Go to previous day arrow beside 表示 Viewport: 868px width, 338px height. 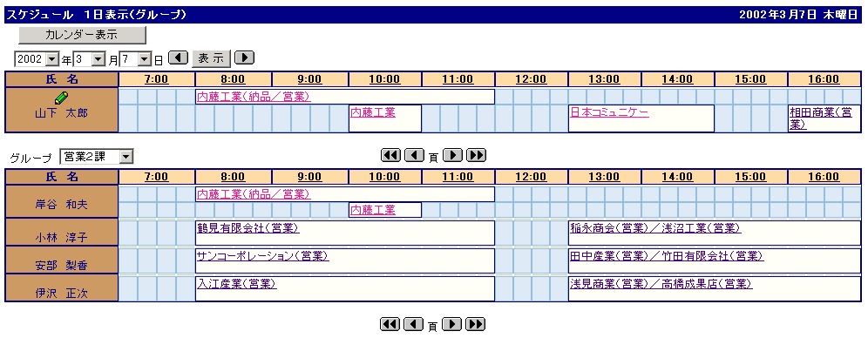point(179,57)
